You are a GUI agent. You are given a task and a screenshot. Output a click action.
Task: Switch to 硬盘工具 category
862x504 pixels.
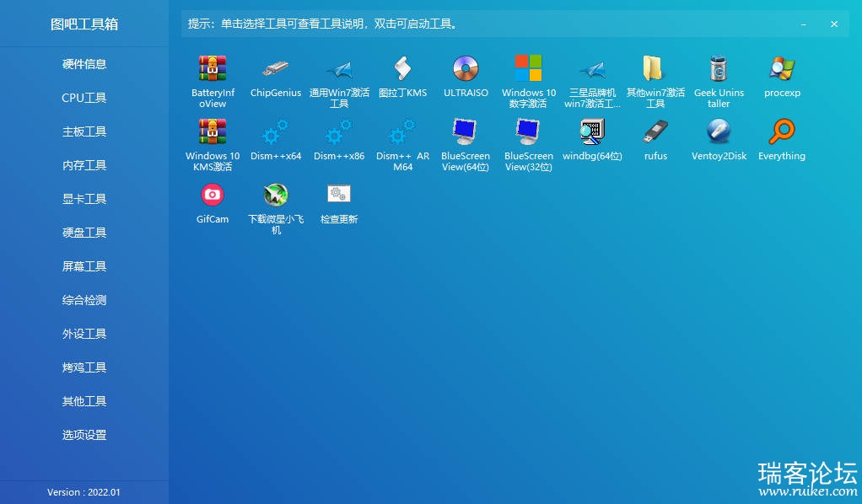(x=84, y=233)
